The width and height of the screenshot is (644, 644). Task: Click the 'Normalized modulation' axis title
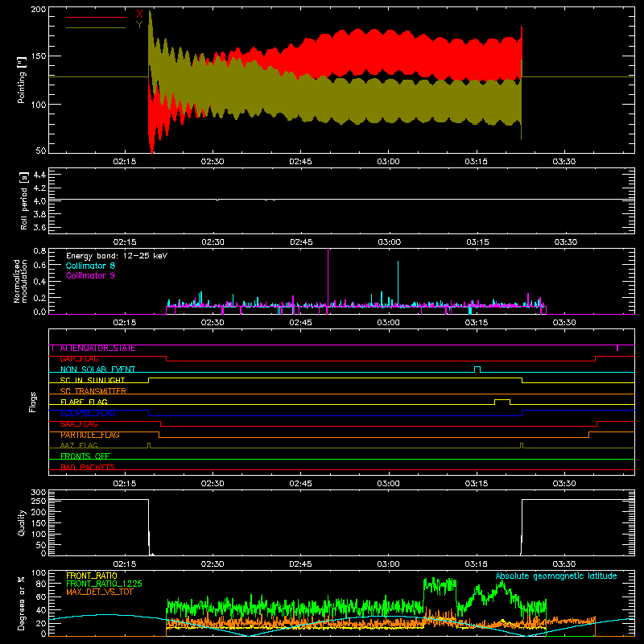coord(20,281)
